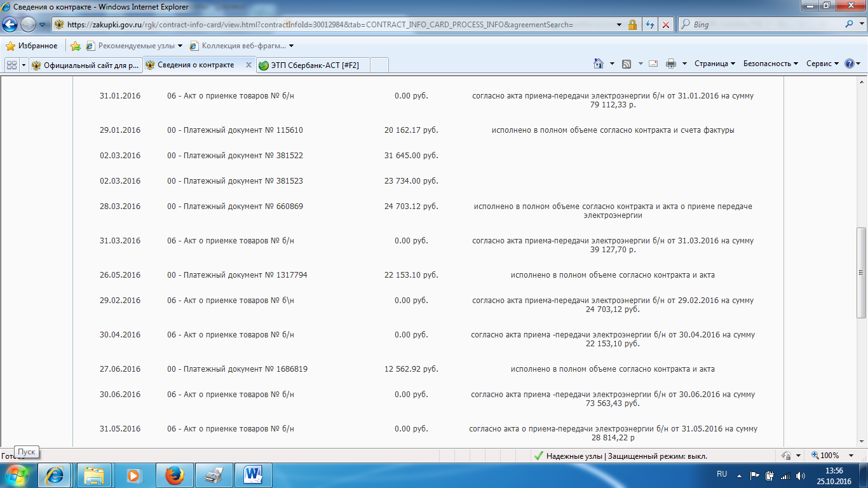Image resolution: width=868 pixels, height=488 pixels.
Task: Click the zakupki.gov.ru address bar URL
Action: tap(320, 25)
